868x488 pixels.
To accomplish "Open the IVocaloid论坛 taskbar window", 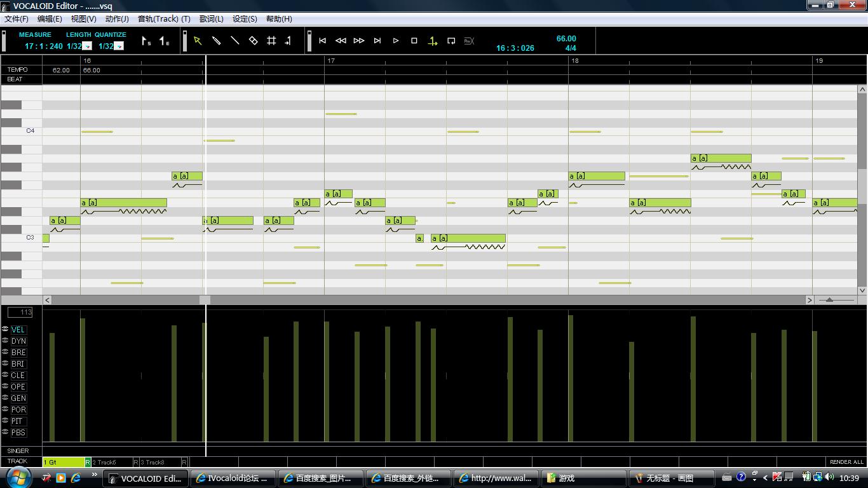I will [x=234, y=478].
